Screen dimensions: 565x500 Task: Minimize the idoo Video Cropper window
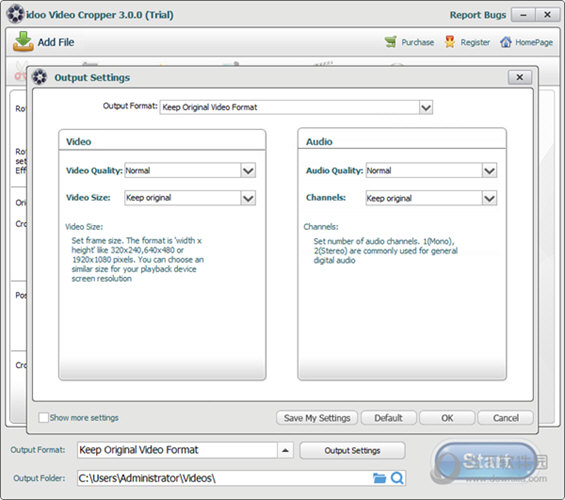click(523, 15)
